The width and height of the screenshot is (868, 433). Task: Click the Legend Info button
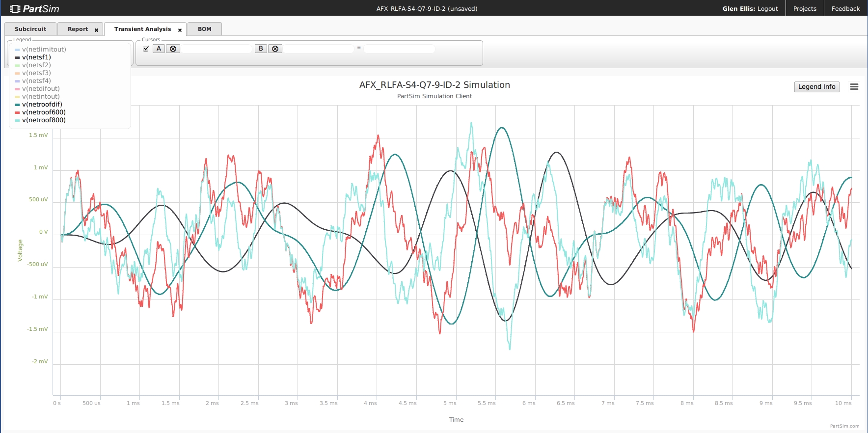(816, 87)
